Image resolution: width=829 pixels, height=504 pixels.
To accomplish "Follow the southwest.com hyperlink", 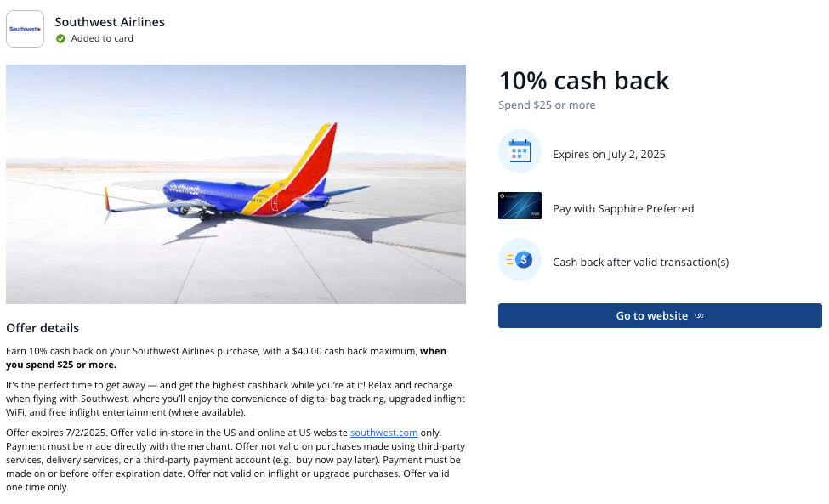I will coord(385,433).
